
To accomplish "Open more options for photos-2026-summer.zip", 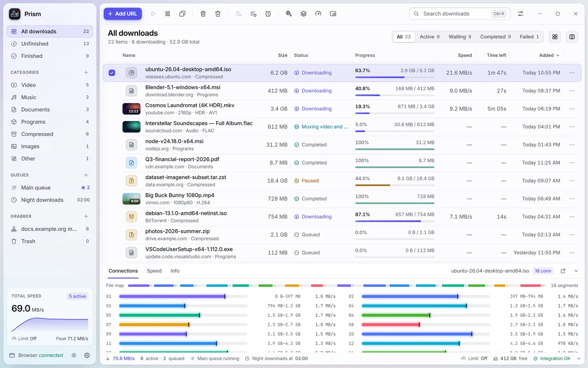I will [x=572, y=235].
